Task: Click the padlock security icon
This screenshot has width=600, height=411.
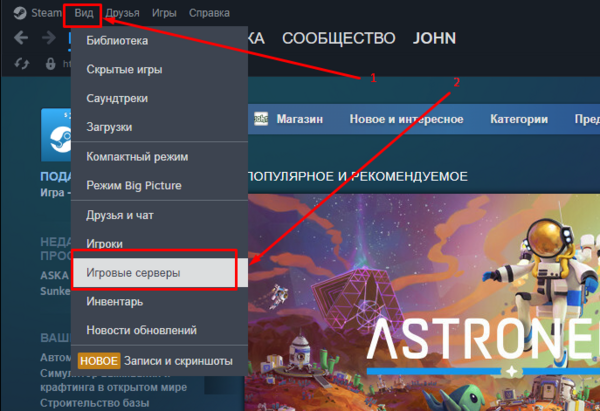Action: [x=50, y=63]
